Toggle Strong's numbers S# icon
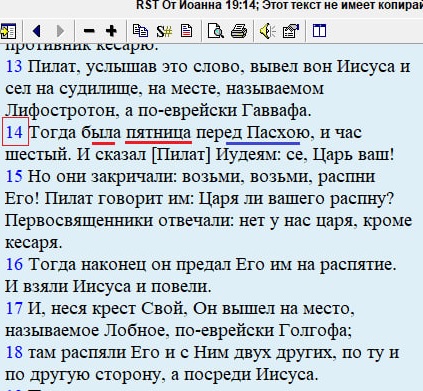Image resolution: width=423 pixels, height=391 pixels. click(x=164, y=31)
